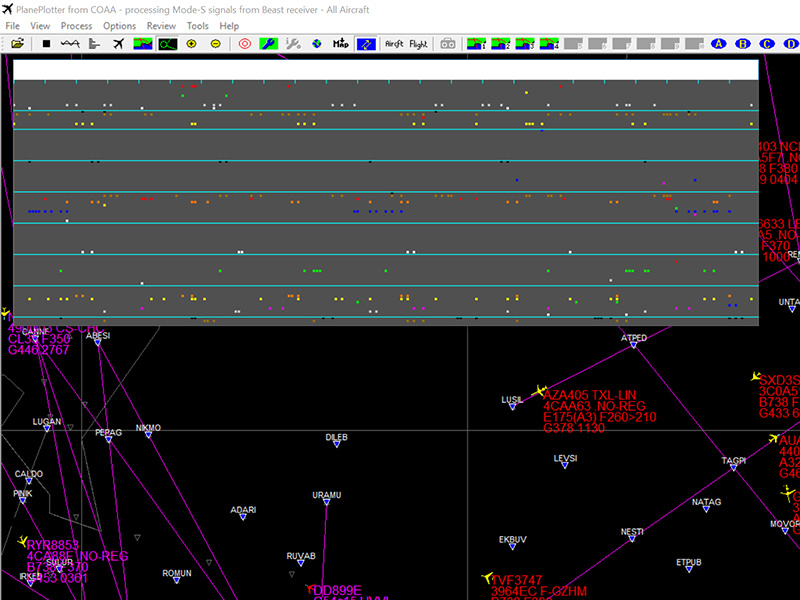Open the File menu
This screenshot has width=800, height=600.
(x=12, y=26)
